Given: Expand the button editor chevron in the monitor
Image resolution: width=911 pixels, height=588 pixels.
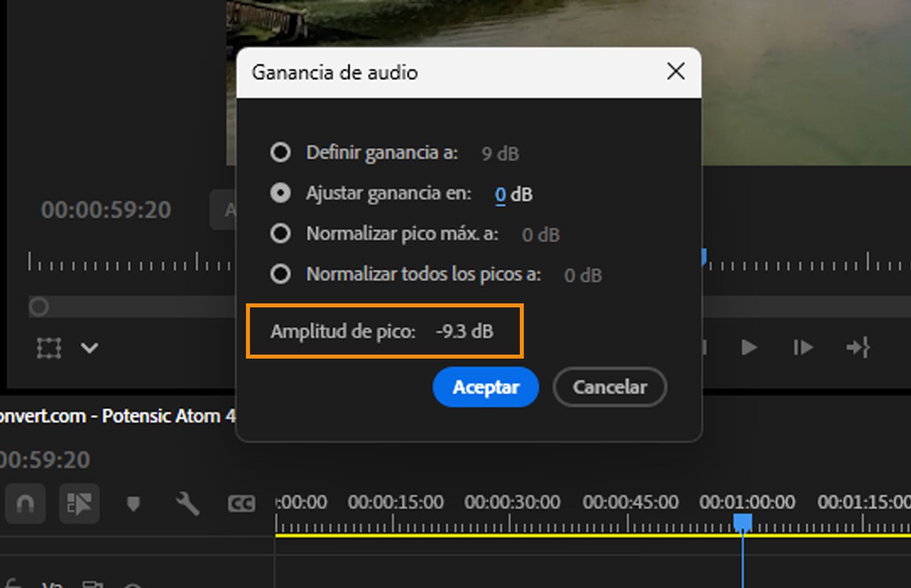Looking at the screenshot, I should click(89, 348).
